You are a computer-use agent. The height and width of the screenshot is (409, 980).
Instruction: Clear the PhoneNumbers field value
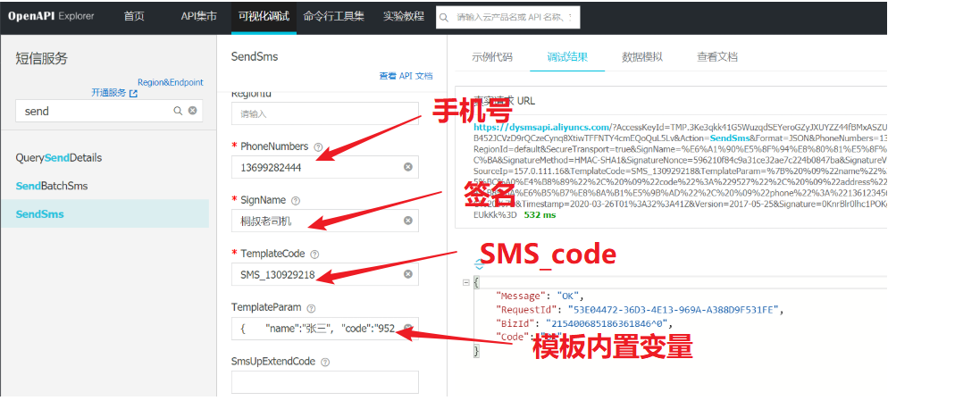click(407, 167)
